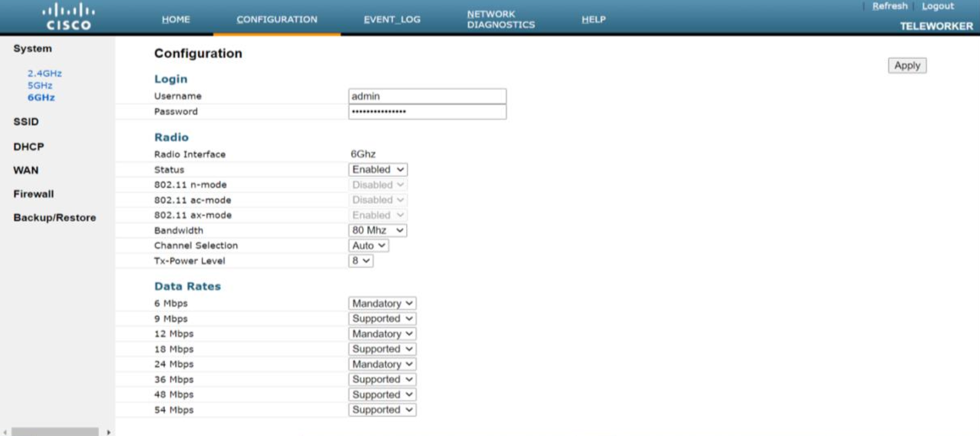Click the Login section heading
The width and height of the screenshot is (980, 436).
(x=171, y=79)
